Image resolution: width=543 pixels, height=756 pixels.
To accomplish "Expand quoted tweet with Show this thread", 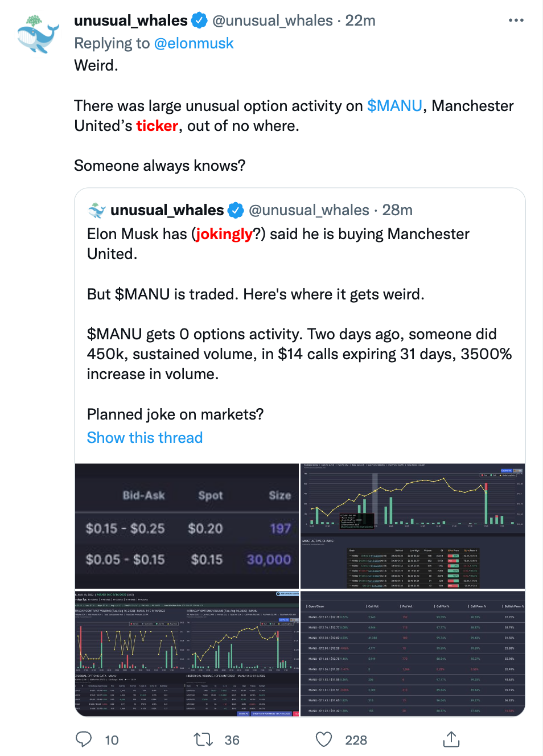I will click(x=145, y=438).
